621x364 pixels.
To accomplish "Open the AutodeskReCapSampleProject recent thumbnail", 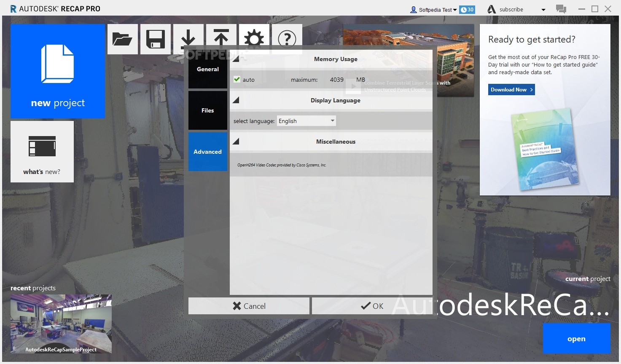I will pyautogui.click(x=61, y=324).
